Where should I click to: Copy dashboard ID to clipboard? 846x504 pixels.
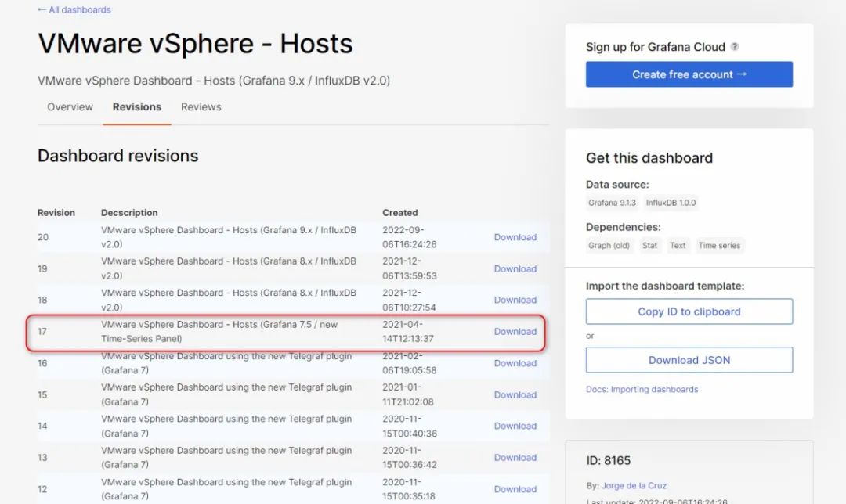point(689,311)
